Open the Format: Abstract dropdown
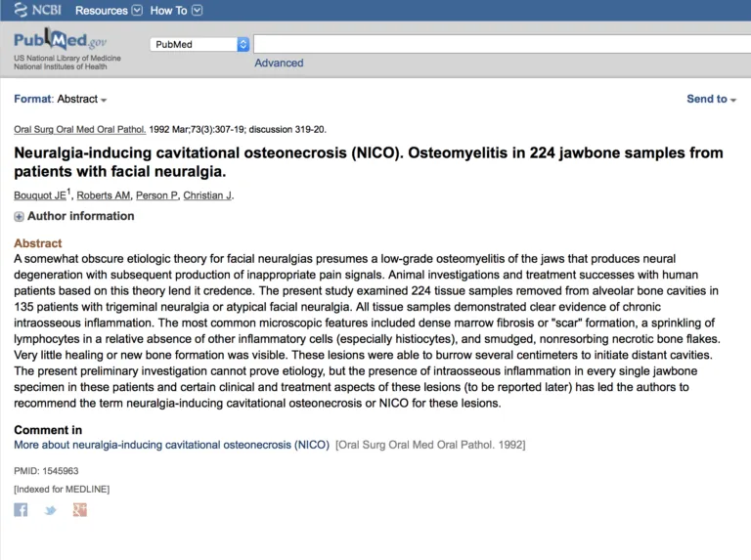Image resolution: width=751 pixels, height=560 pixels. pos(61,99)
